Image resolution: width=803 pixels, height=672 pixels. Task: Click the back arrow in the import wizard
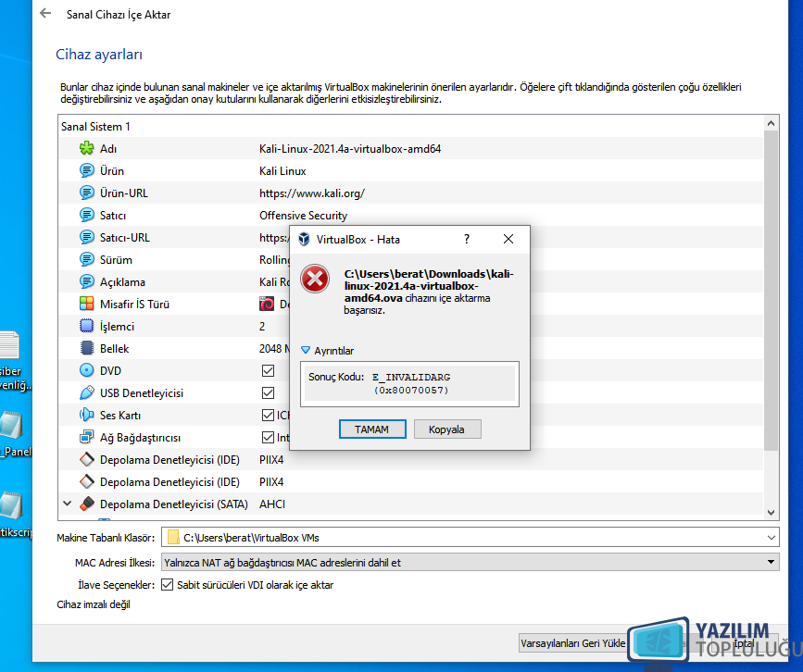pos(45,13)
